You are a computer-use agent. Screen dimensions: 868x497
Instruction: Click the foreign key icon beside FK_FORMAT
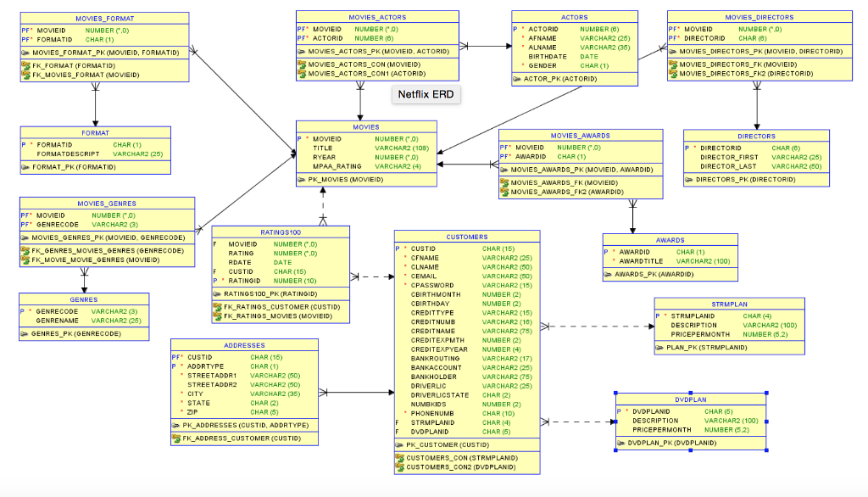point(25,65)
